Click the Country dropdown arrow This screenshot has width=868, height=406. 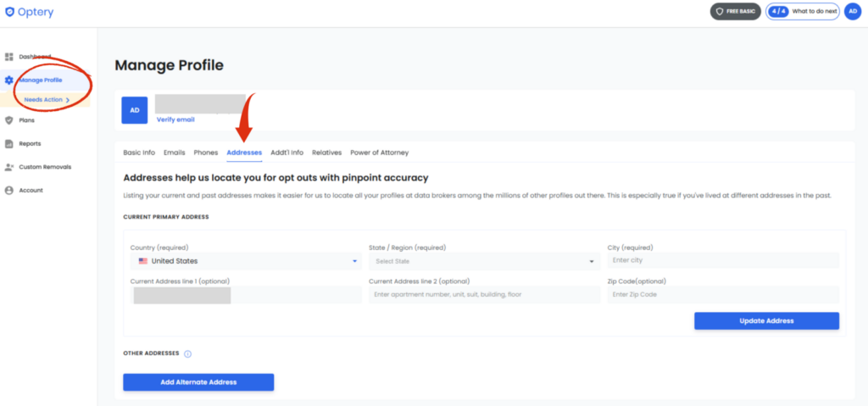pyautogui.click(x=354, y=261)
